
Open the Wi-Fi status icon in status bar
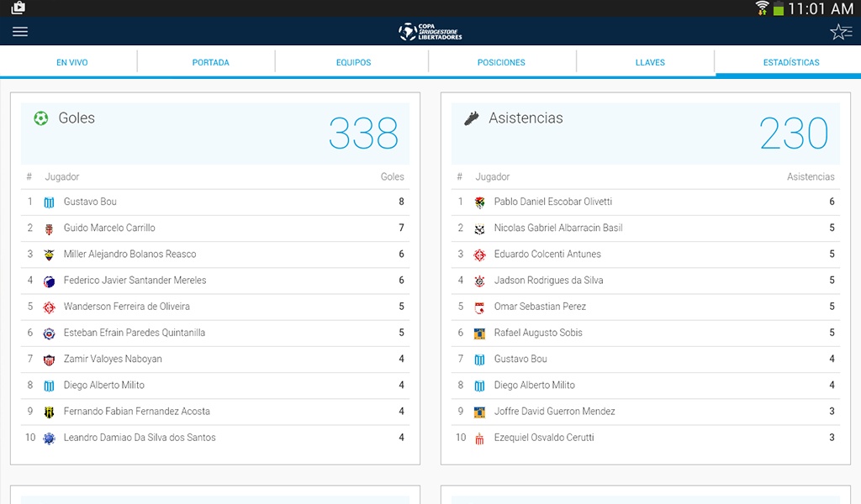(x=762, y=8)
